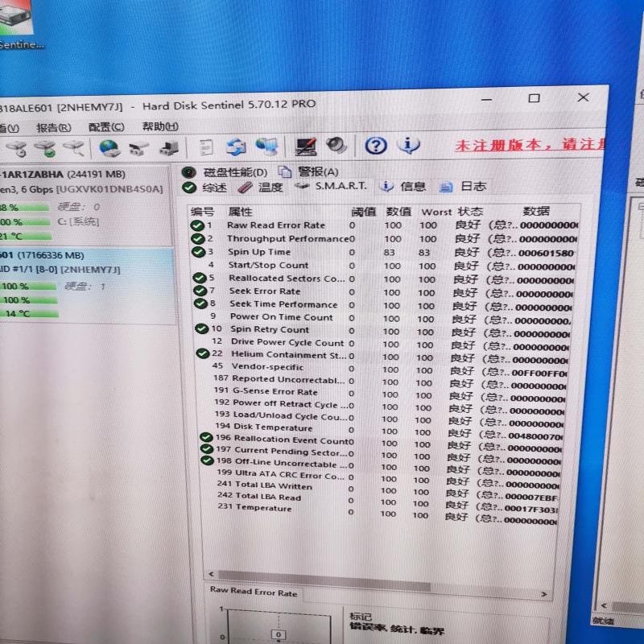Toggle check mark for Throughput Performance
644x644 pixels.
click(198, 238)
